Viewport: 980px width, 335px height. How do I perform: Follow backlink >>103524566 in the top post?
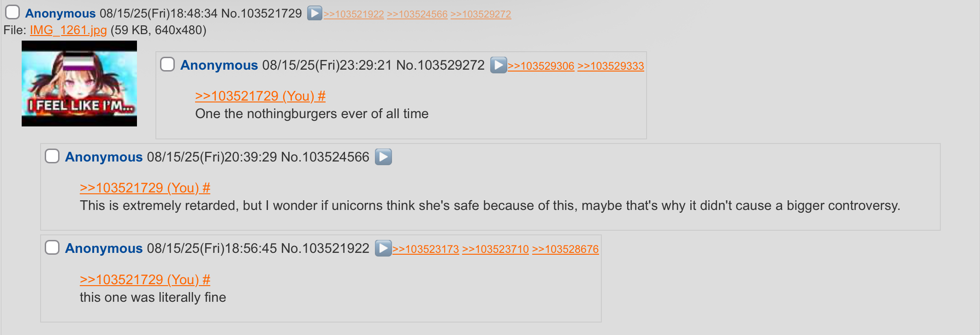(x=417, y=14)
